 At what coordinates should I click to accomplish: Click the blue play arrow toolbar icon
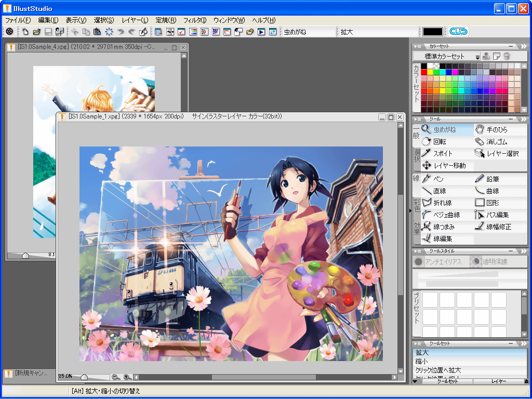click(261, 32)
